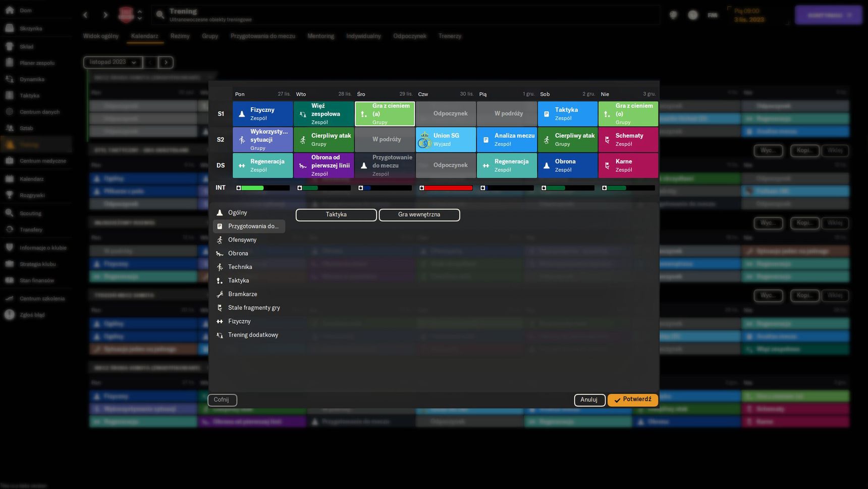Toggle Monday intensity marker in INT row

point(239,188)
